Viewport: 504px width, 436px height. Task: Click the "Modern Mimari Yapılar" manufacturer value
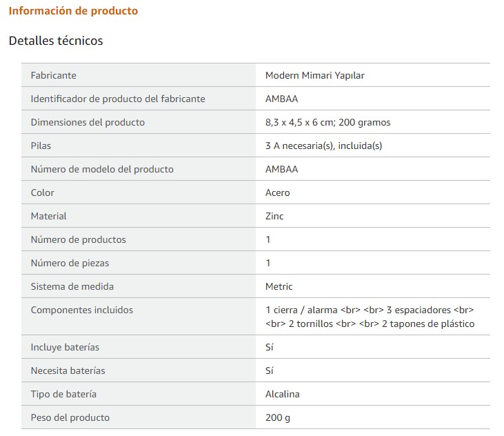[x=314, y=75]
